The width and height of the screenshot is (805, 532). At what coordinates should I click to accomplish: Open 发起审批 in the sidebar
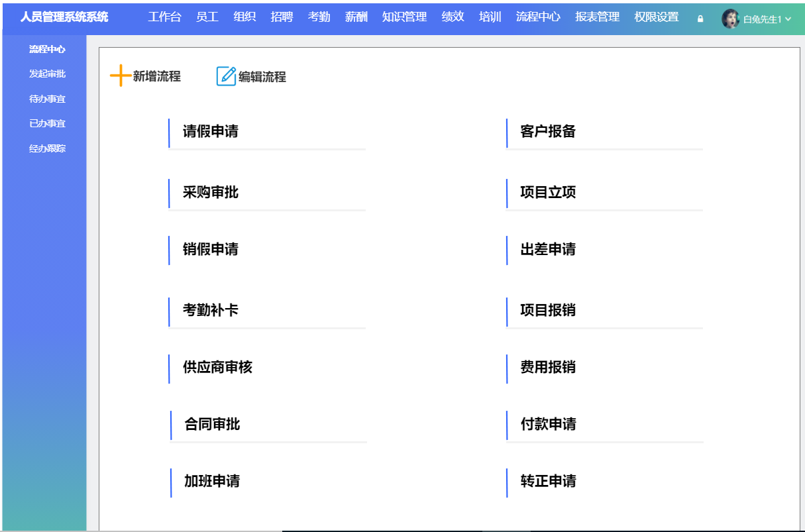[x=44, y=73]
